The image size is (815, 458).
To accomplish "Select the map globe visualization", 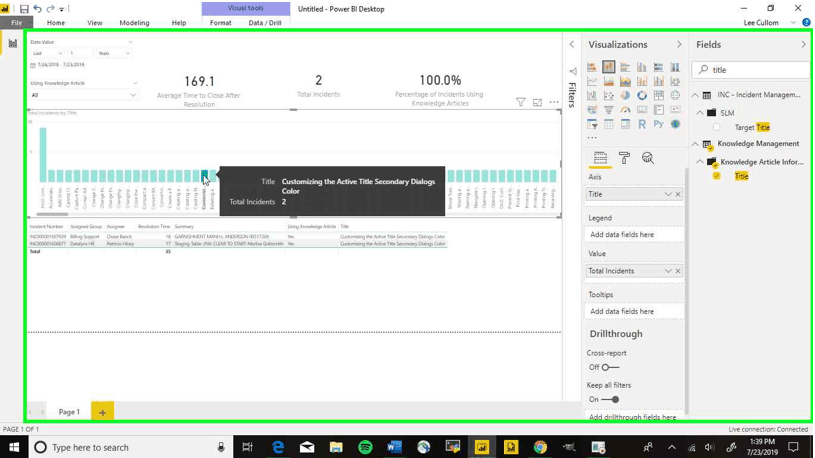I will [675, 95].
